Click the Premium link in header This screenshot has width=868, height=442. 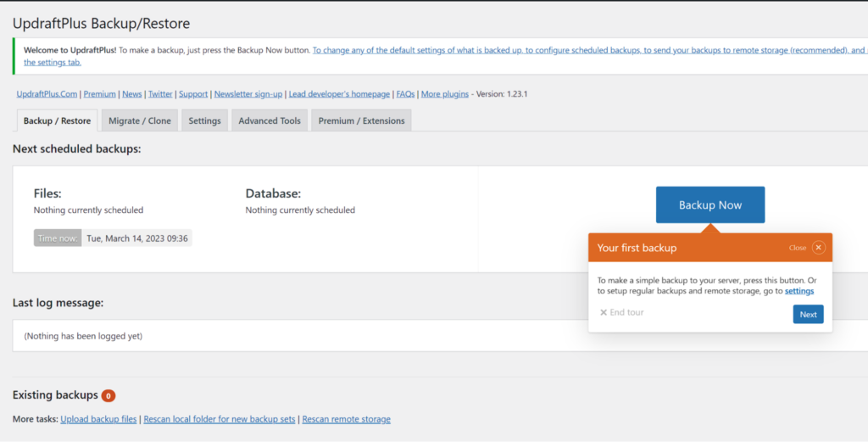[100, 94]
